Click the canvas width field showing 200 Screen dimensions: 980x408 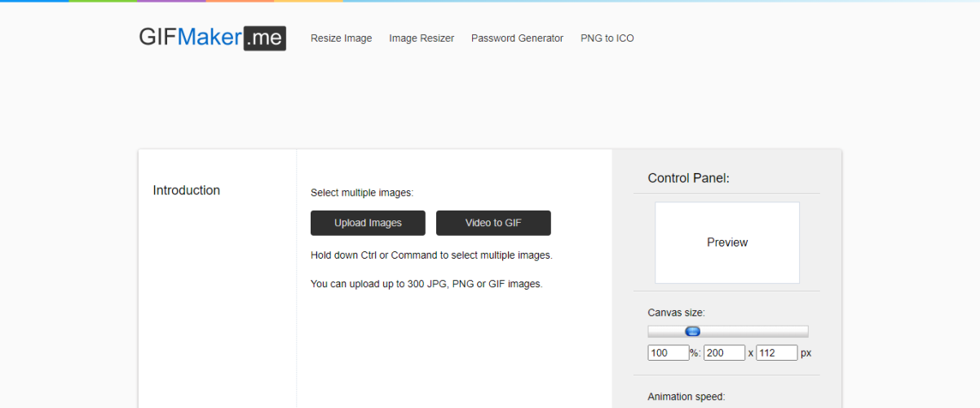[724, 353]
